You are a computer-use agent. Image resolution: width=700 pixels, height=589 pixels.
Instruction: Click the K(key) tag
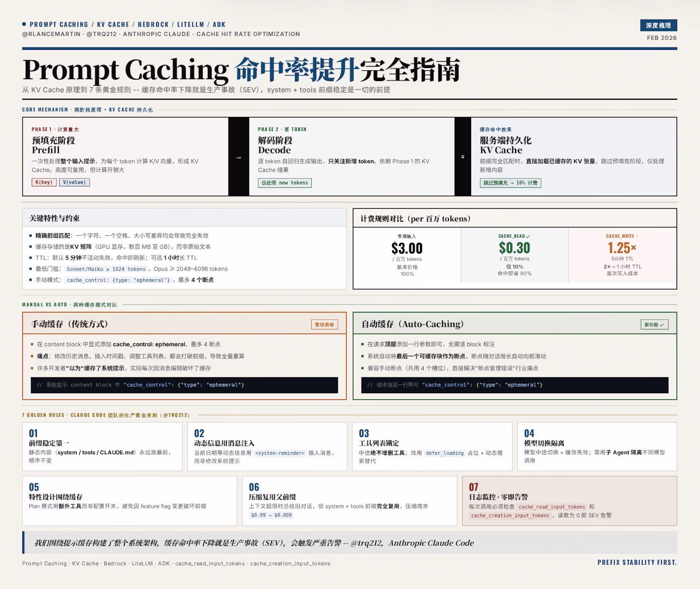pos(44,182)
